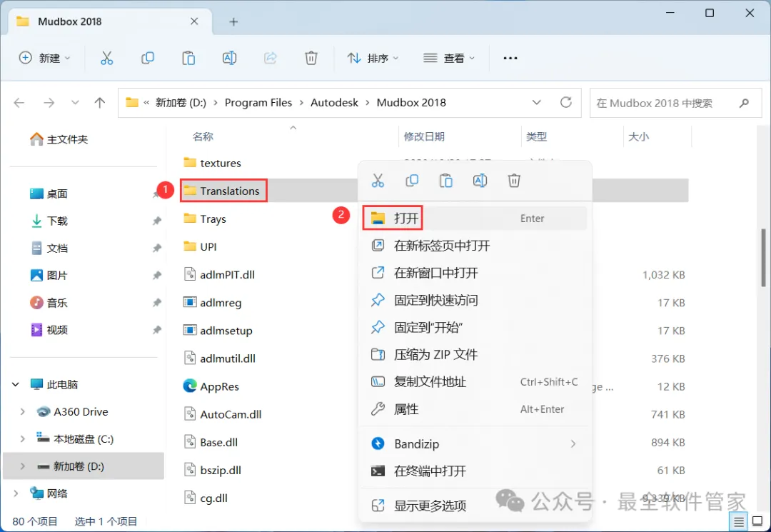Click the Cut icon in the context menu
The height and width of the screenshot is (532, 771).
point(378,181)
